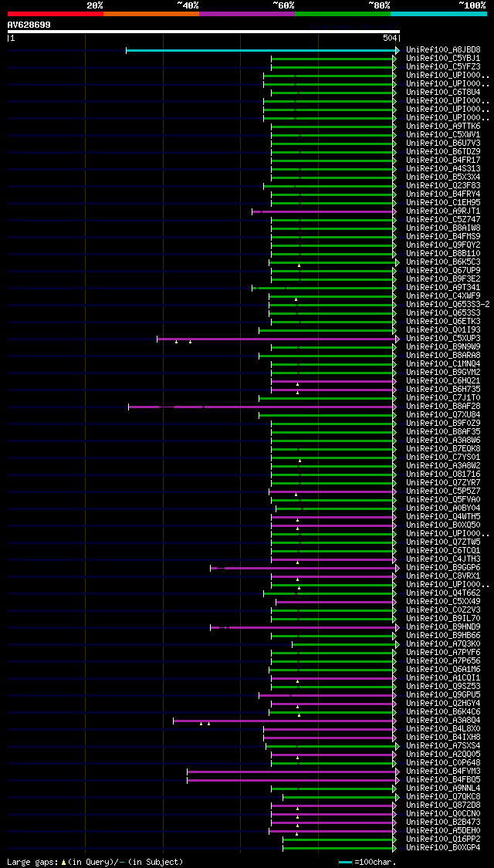Select UniRef100_Q653S3-2 label
This screenshot has width=494, height=868.
pyautogui.click(x=448, y=305)
